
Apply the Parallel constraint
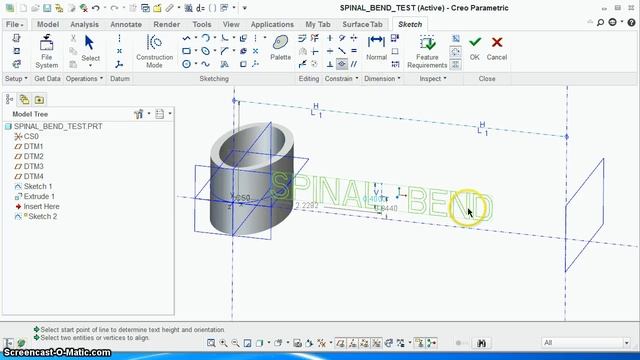354,64
